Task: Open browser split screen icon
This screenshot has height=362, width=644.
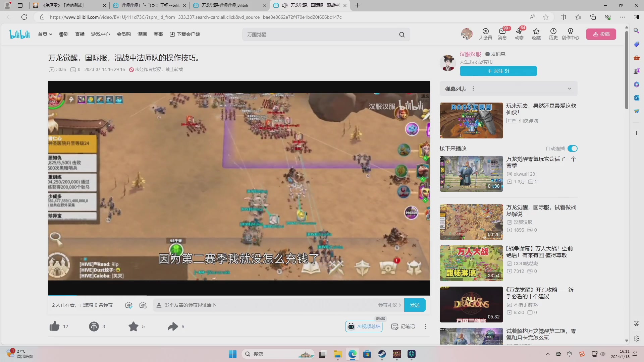Action: click(563, 17)
